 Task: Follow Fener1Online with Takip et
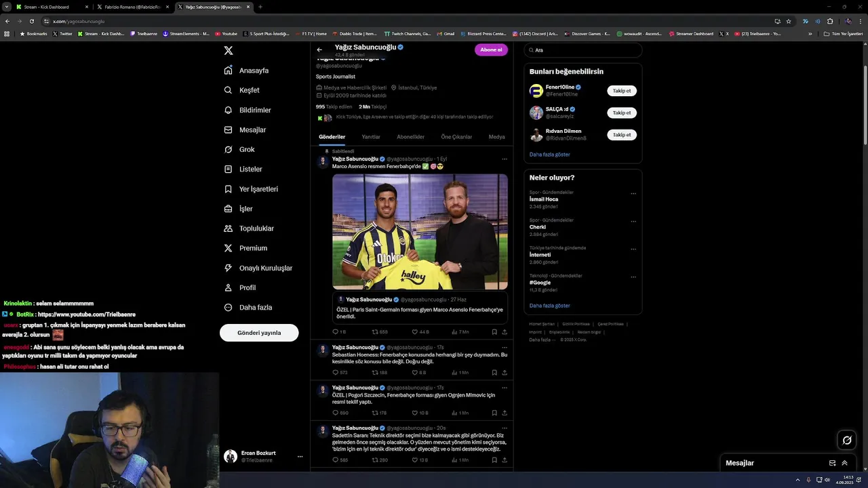coord(622,91)
